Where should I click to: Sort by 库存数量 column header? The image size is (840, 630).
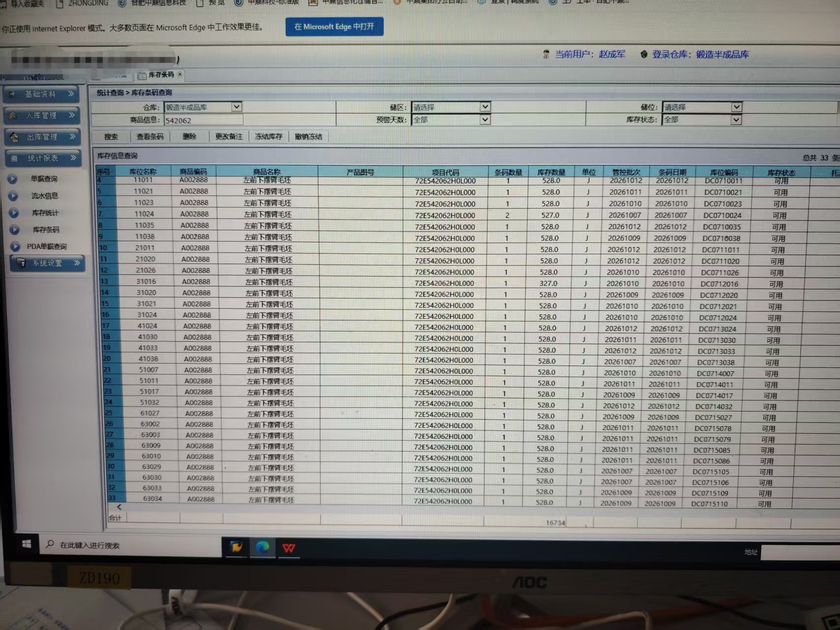point(551,172)
